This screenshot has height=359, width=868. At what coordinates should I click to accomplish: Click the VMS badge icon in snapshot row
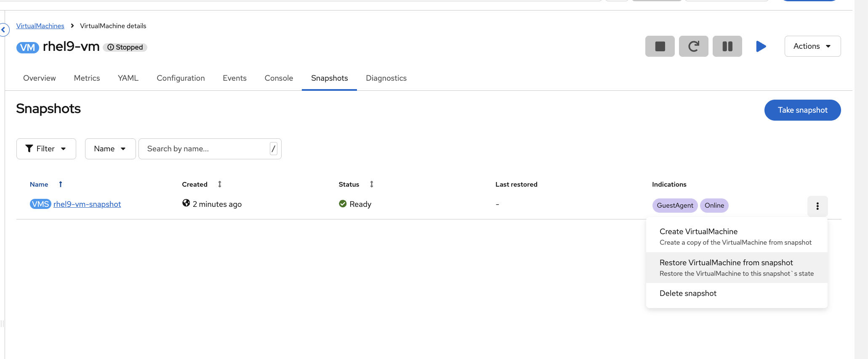(40, 204)
